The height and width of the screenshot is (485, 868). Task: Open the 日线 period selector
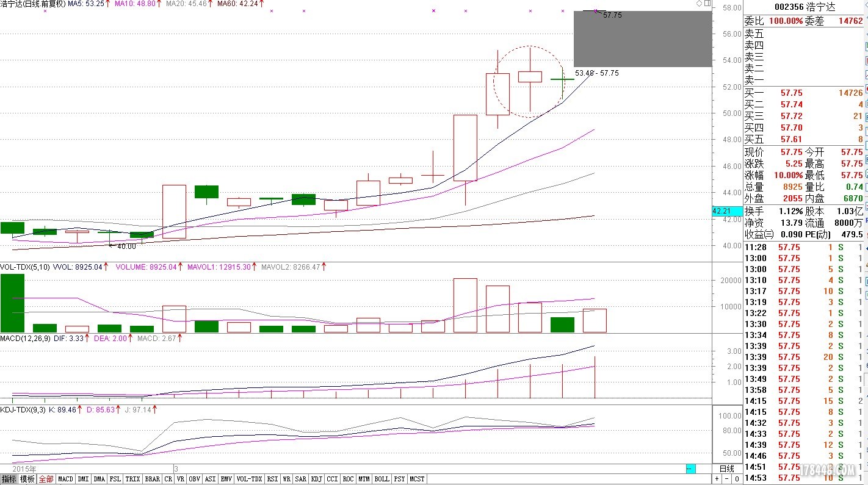(728, 469)
